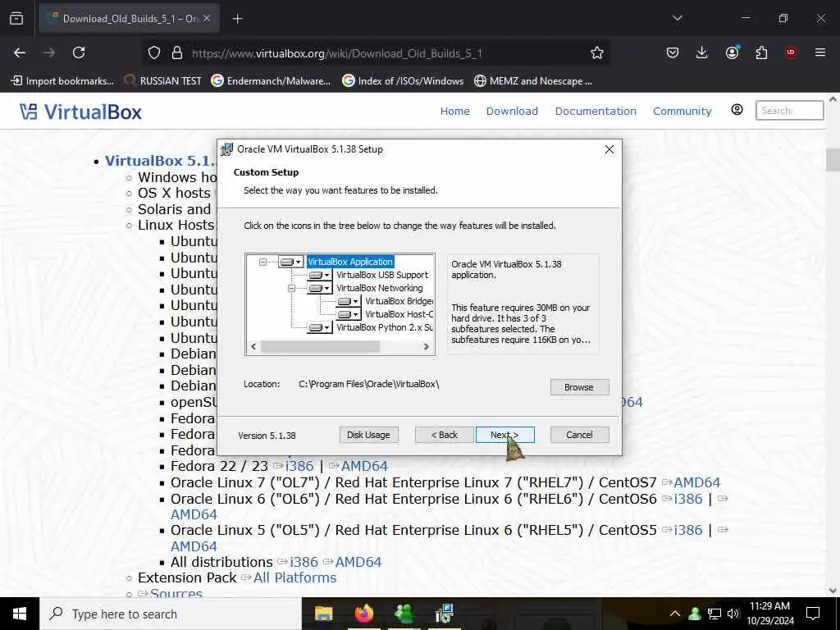Open the Extension Pack All Platforms link

(294, 577)
